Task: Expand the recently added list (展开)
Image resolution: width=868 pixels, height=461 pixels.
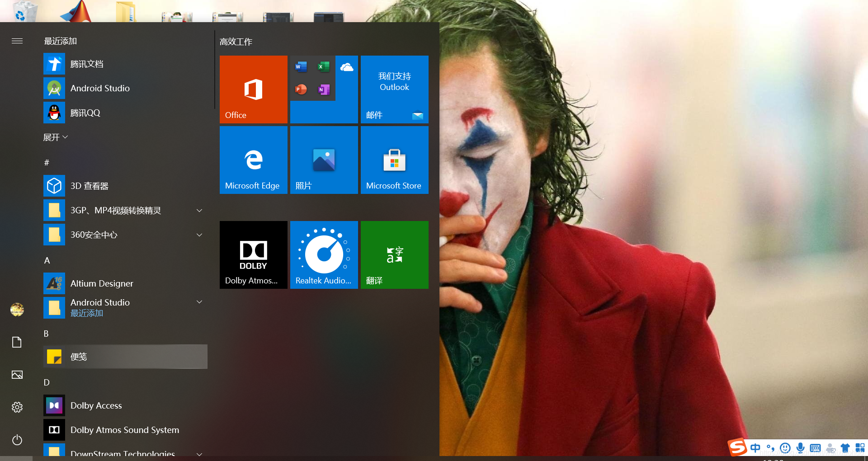Action: pos(56,137)
